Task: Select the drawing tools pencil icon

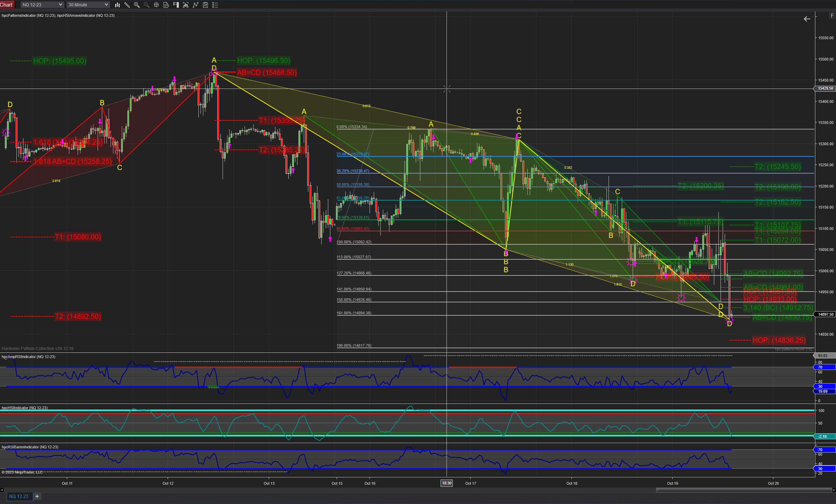Action: click(127, 5)
